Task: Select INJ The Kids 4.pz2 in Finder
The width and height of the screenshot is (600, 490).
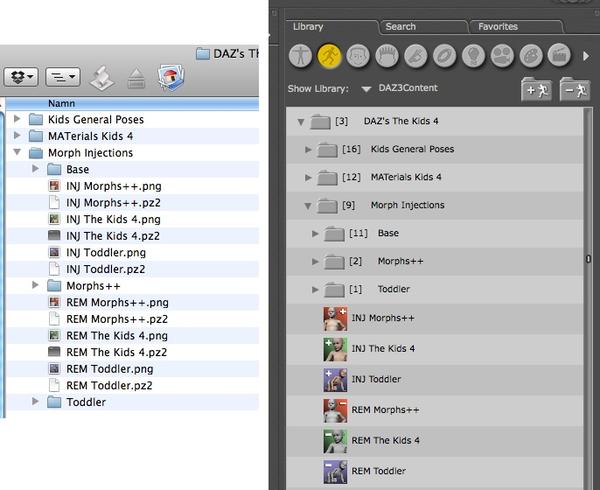Action: coord(113,236)
